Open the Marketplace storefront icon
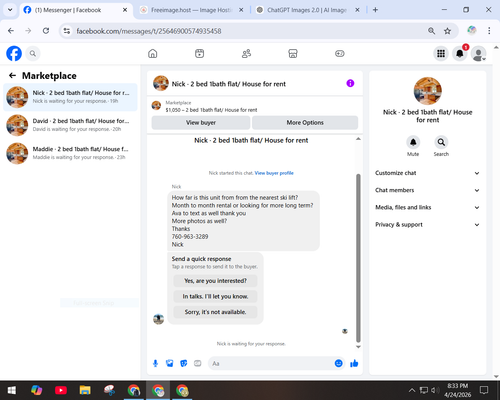The image size is (500, 400). [x=293, y=53]
